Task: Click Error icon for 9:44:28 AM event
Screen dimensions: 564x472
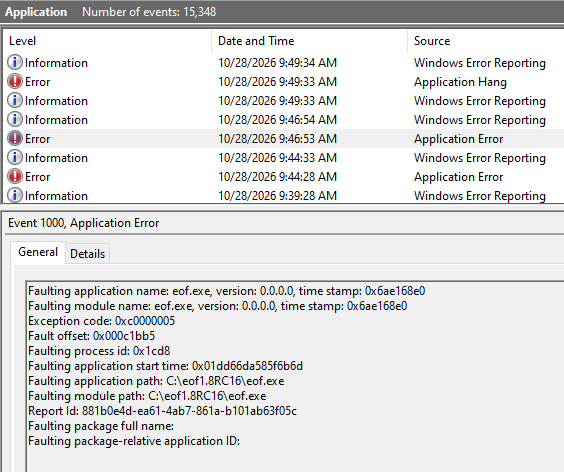Action: 15,177
